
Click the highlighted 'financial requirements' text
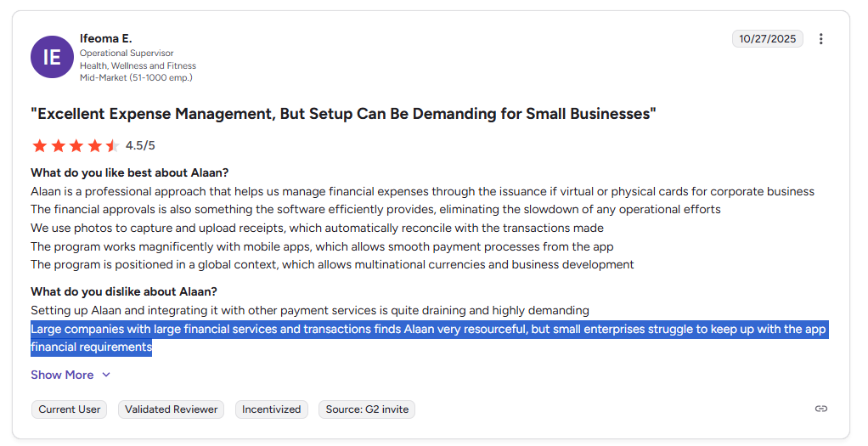pos(92,347)
